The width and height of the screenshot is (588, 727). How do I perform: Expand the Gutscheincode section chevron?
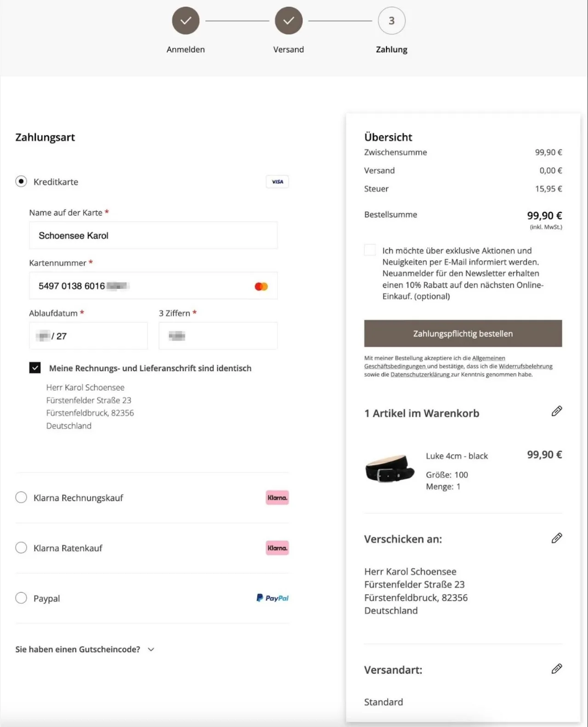click(x=151, y=649)
